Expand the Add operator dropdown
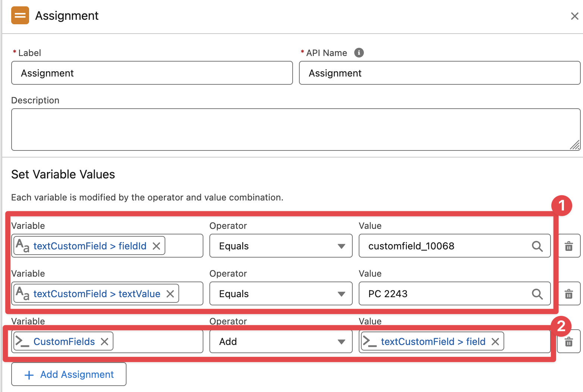This screenshot has height=392, width=583. [281, 342]
